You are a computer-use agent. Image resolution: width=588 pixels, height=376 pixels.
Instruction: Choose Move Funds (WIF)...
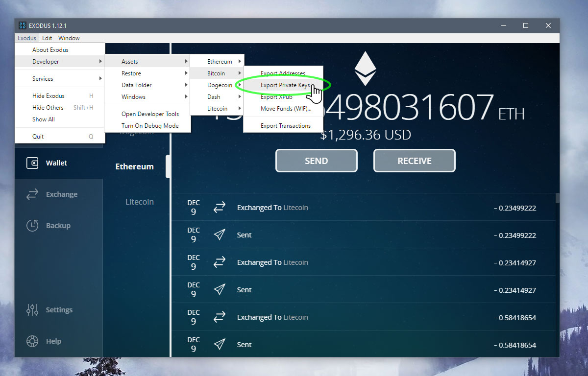(x=283, y=109)
